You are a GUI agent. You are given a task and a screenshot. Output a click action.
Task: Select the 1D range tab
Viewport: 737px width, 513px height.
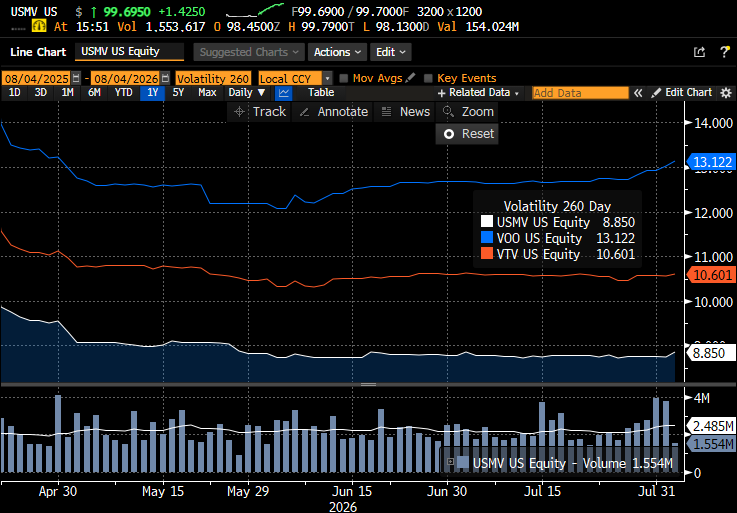[x=15, y=93]
